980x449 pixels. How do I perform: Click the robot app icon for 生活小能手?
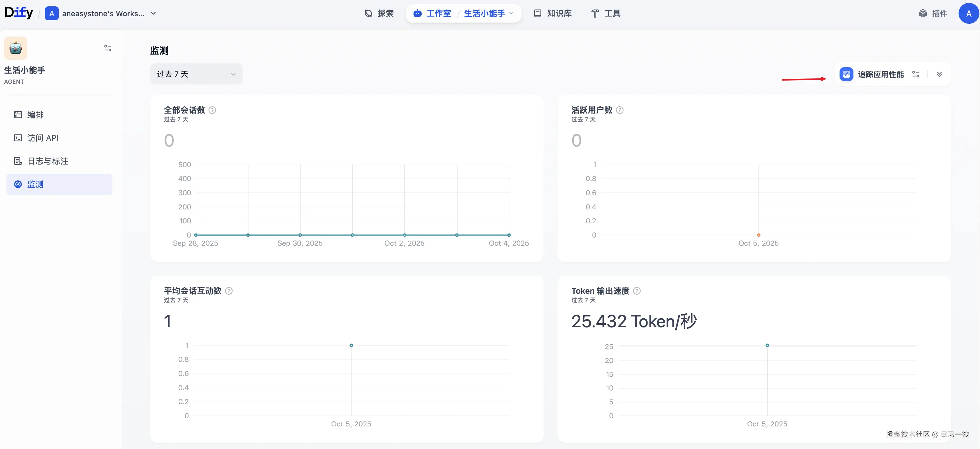click(x=16, y=48)
